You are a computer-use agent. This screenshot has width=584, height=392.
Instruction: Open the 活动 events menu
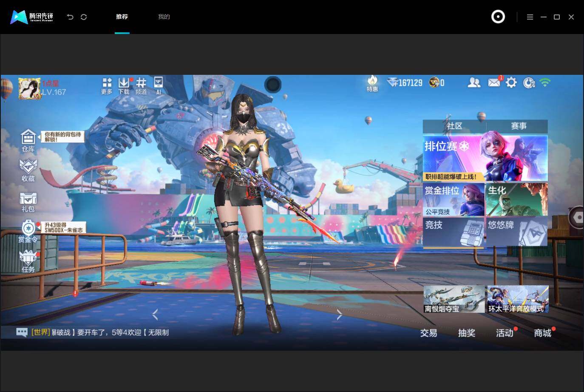pos(505,333)
